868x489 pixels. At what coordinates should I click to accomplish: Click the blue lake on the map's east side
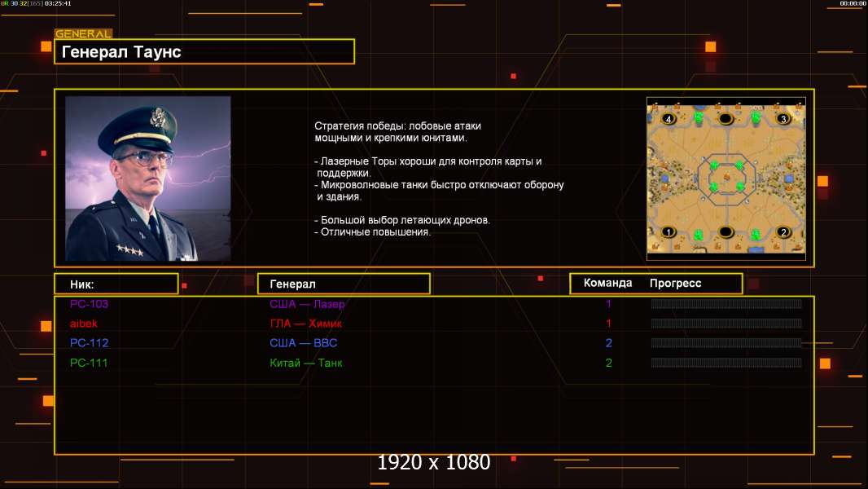[789, 178]
